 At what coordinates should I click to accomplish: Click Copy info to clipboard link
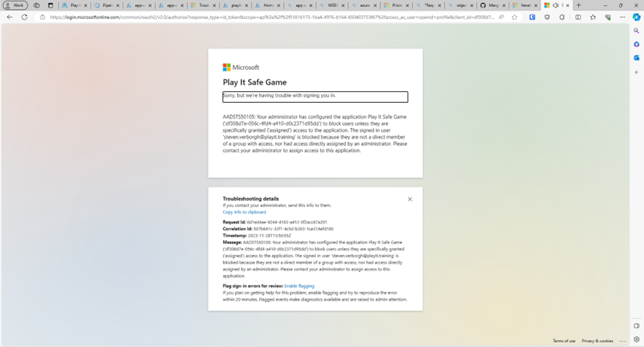tap(244, 212)
